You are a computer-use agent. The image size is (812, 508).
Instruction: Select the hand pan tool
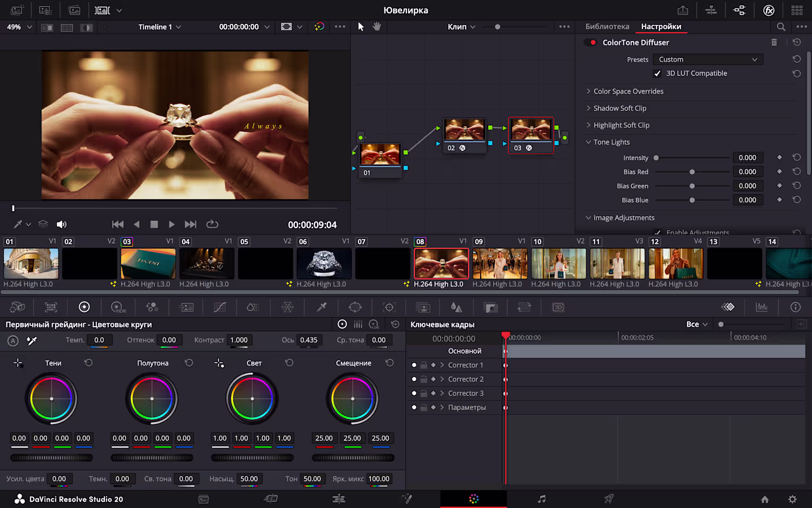(x=377, y=27)
